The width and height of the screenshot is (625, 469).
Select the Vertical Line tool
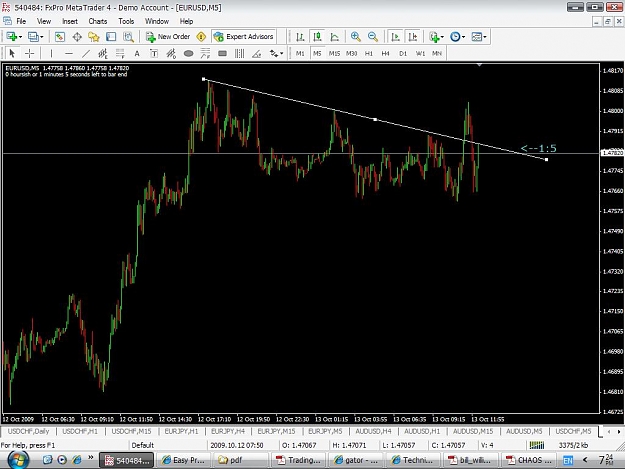[x=51, y=53]
